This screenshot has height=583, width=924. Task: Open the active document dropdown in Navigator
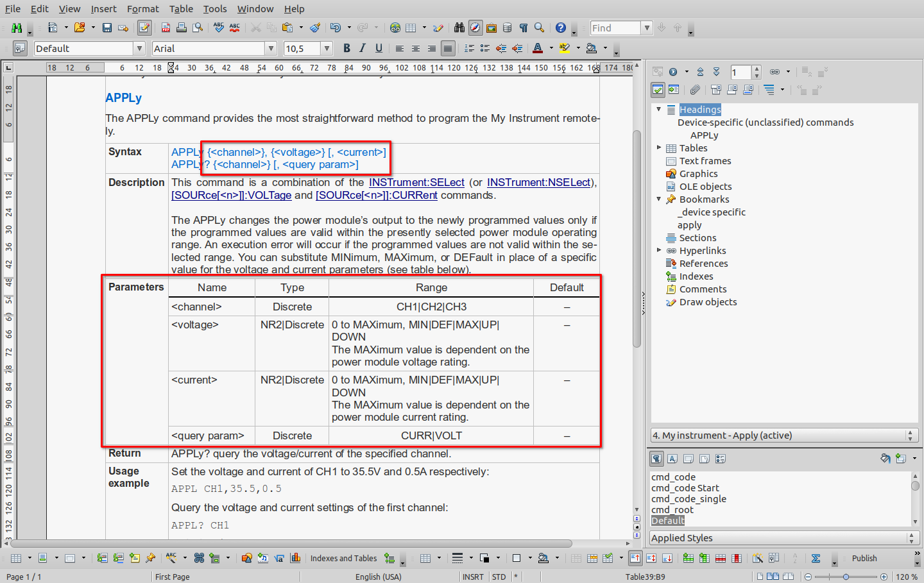click(785, 435)
